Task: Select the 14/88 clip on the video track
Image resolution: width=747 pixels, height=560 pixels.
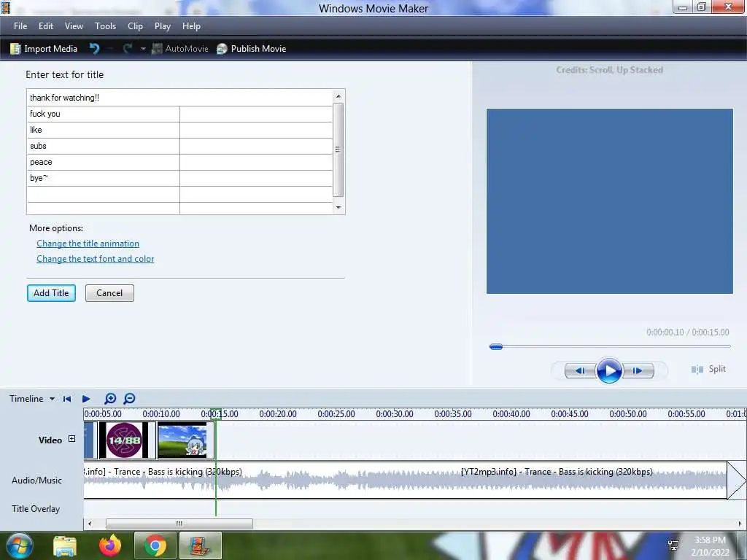Action: click(127, 440)
